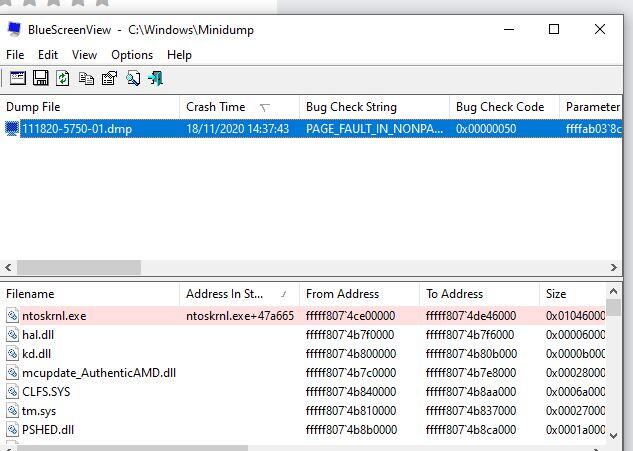The height and width of the screenshot is (451, 633).
Task: Click the lower pane vertical scrollbar thumb
Action: click(x=614, y=308)
